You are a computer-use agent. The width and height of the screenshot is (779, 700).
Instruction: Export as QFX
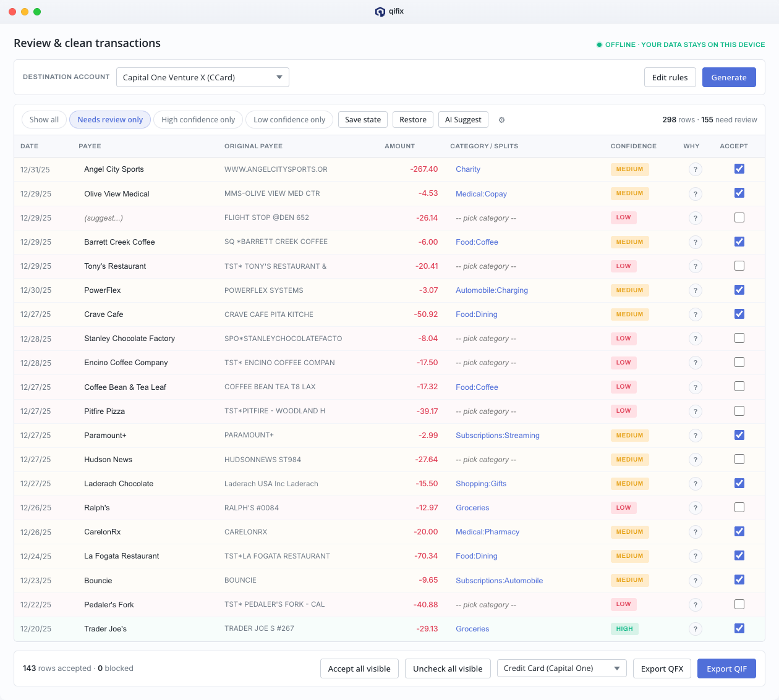click(662, 668)
